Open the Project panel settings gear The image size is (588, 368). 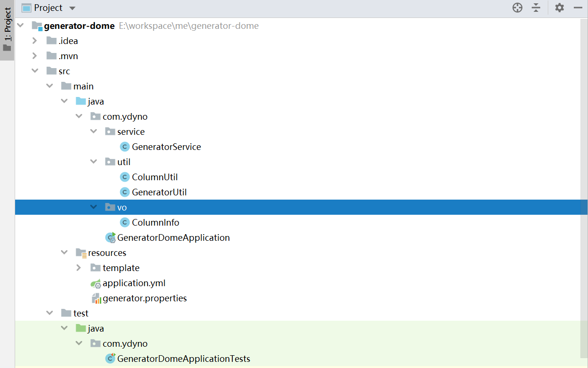[560, 8]
